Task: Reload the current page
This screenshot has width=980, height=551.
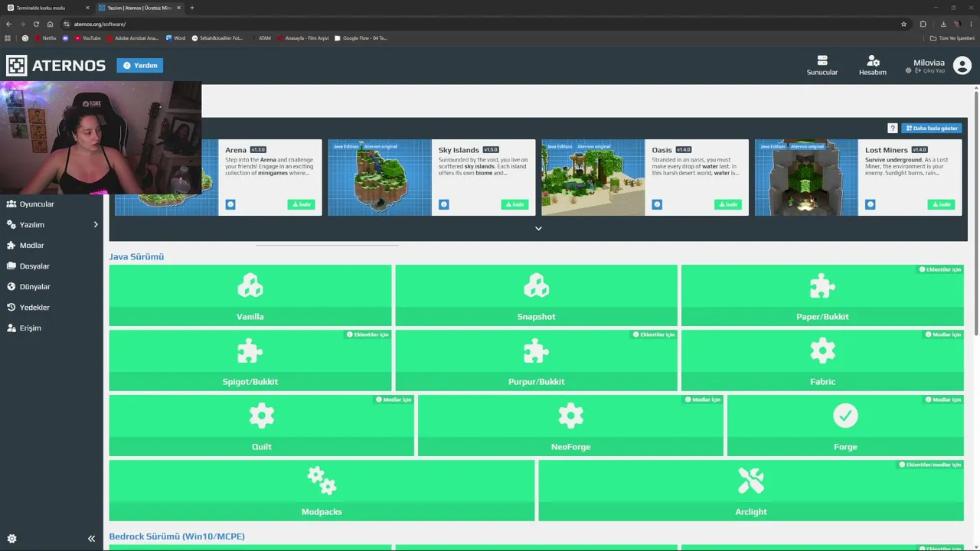Action: click(x=36, y=24)
